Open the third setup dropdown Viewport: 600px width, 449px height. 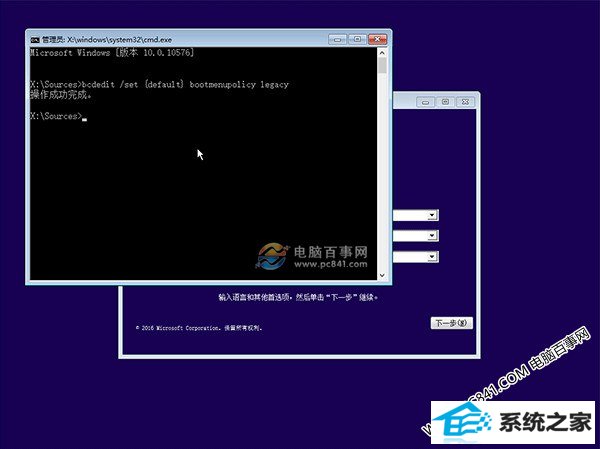tap(432, 256)
